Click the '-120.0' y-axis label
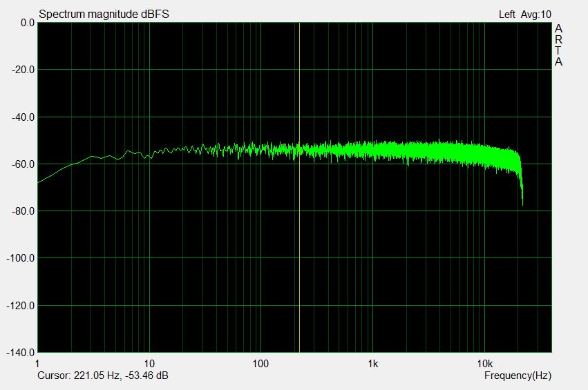The image size is (588, 390). tap(21, 306)
